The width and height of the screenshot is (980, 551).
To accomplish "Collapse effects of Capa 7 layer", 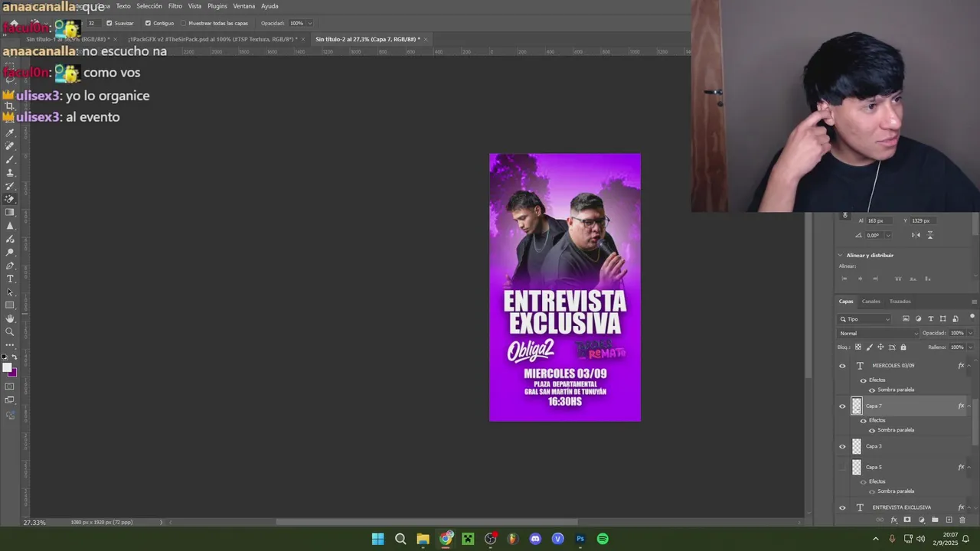I will point(970,406).
